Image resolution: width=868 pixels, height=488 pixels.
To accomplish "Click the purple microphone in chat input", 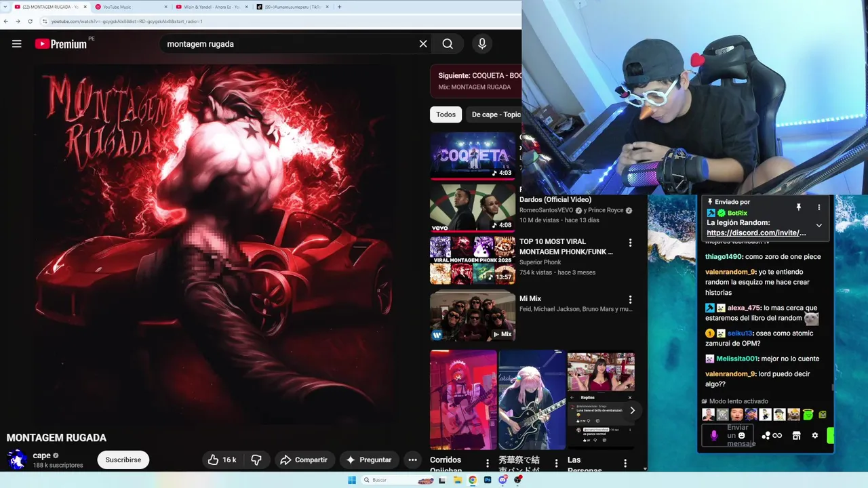I will point(714,436).
